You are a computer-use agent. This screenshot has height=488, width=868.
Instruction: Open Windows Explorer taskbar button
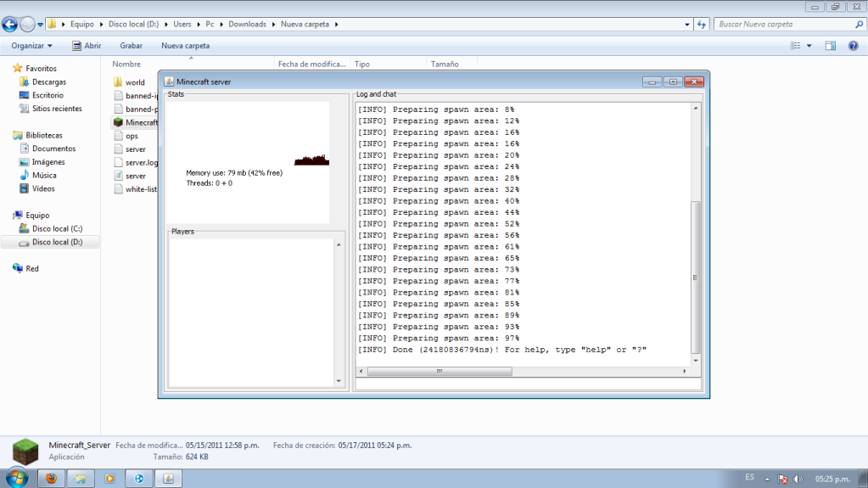tap(81, 479)
